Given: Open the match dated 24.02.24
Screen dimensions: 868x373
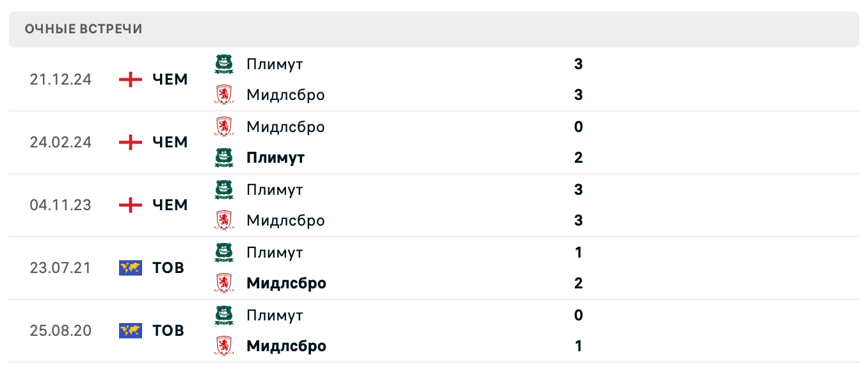Looking at the screenshot, I should (60, 142).
